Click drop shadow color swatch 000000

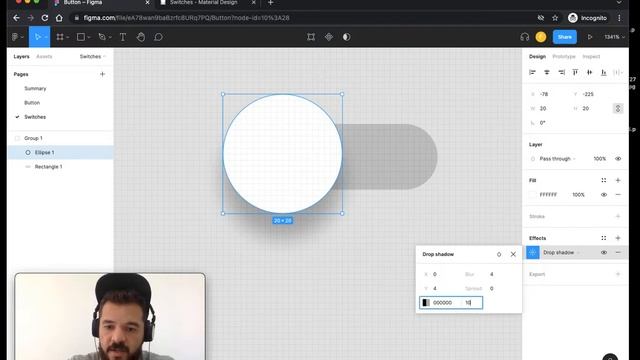426,302
